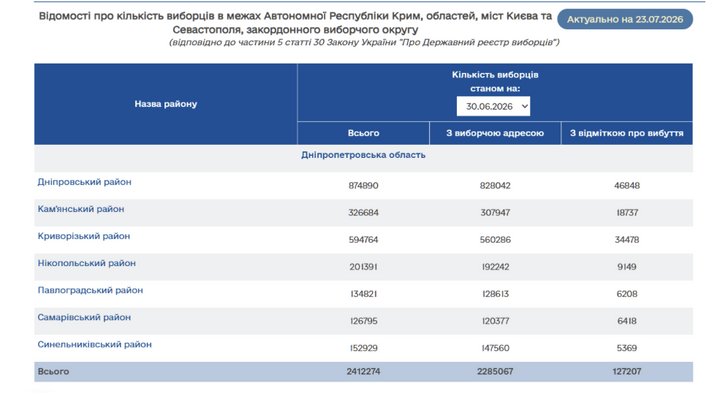Click the total voters value 2412274
The width and height of the screenshot is (720, 394).
point(363,371)
